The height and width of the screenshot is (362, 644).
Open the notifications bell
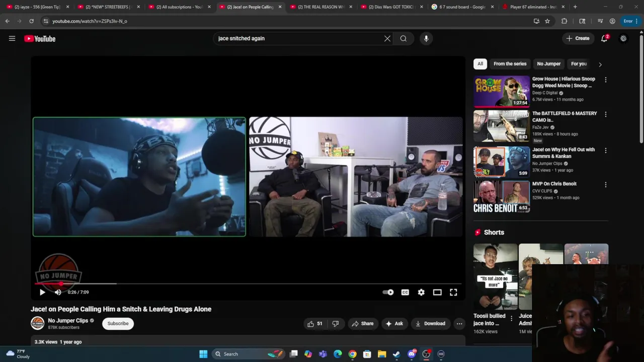(x=605, y=38)
